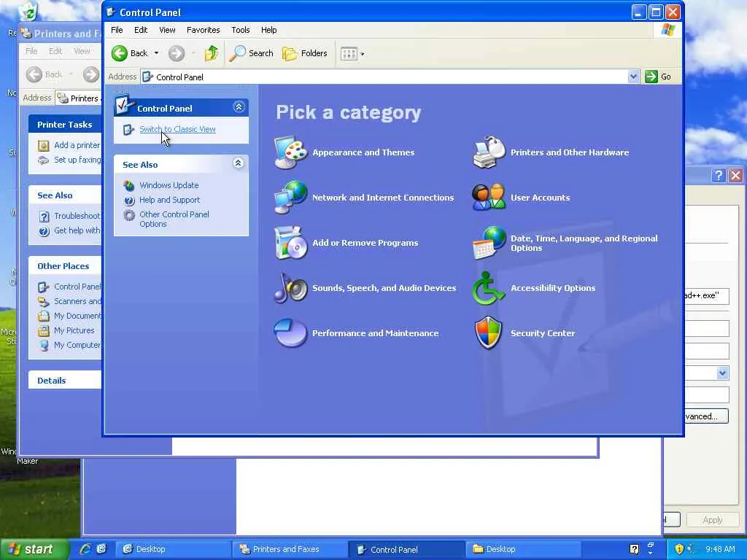Viewport: 747px width, 560px height.
Task: Switch to Printers and Faxes taskbar button
Action: (x=289, y=549)
